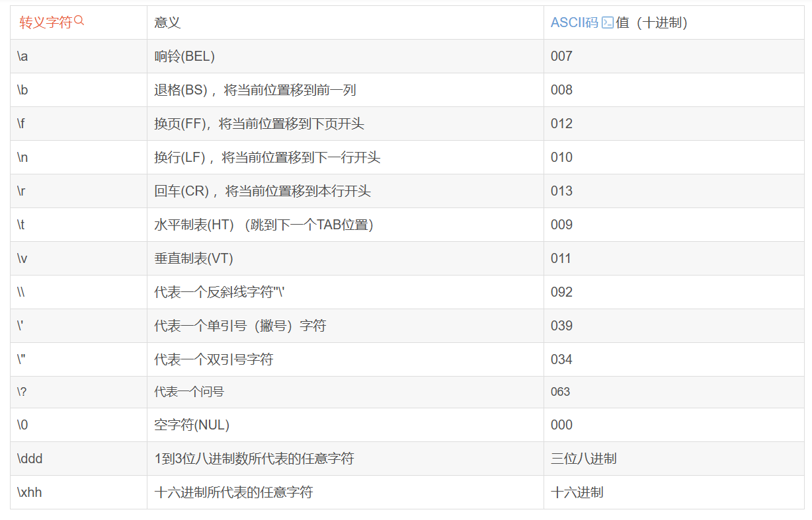This screenshot has height=520, width=812.
Task: Click the terminal icon after ASCII码
Action: [x=607, y=23]
